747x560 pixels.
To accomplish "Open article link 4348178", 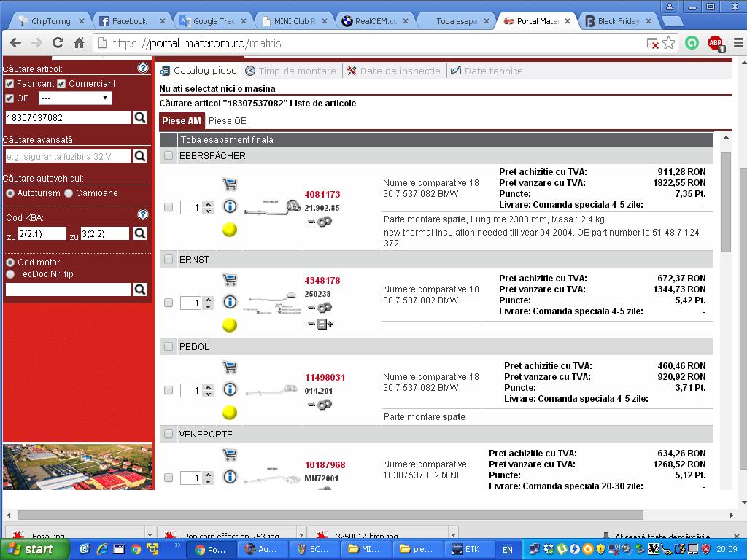I will [322, 280].
